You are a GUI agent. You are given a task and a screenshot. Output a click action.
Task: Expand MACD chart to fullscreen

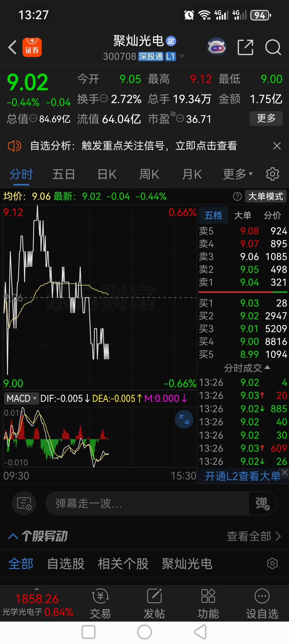(184, 419)
